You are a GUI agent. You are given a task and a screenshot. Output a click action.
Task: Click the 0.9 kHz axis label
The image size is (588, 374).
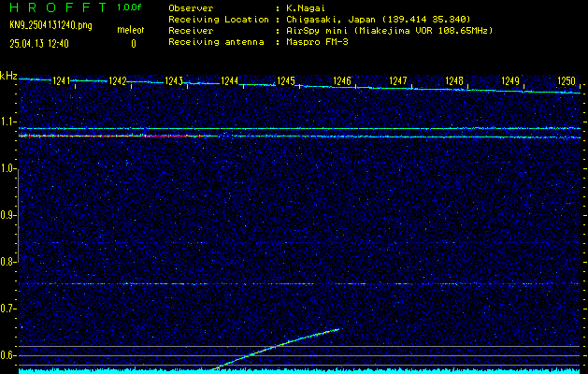8,215
